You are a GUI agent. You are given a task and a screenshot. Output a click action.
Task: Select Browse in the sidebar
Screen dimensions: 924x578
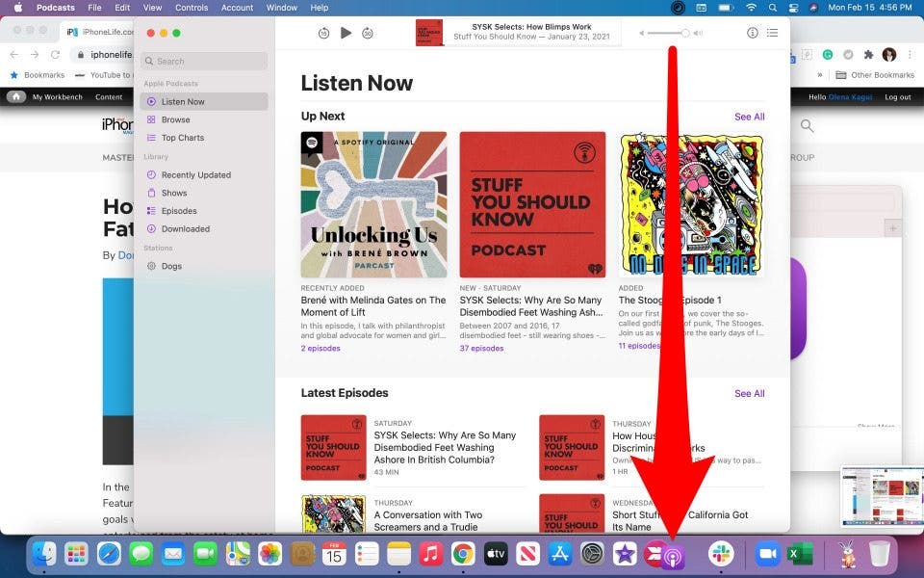[x=175, y=119]
